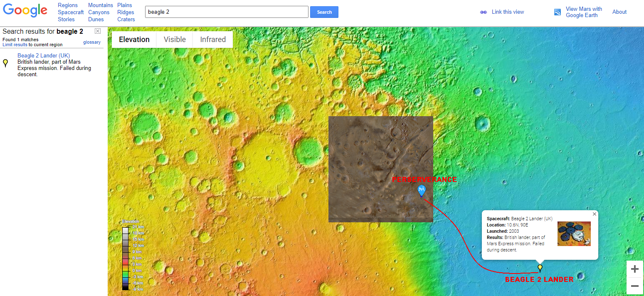Click the Beagle 2 lander thumbnail image
644x296 pixels.
[x=574, y=234]
